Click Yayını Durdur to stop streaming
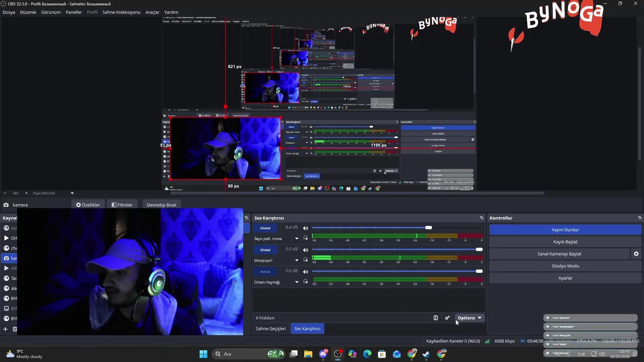644x362 pixels. point(565,230)
